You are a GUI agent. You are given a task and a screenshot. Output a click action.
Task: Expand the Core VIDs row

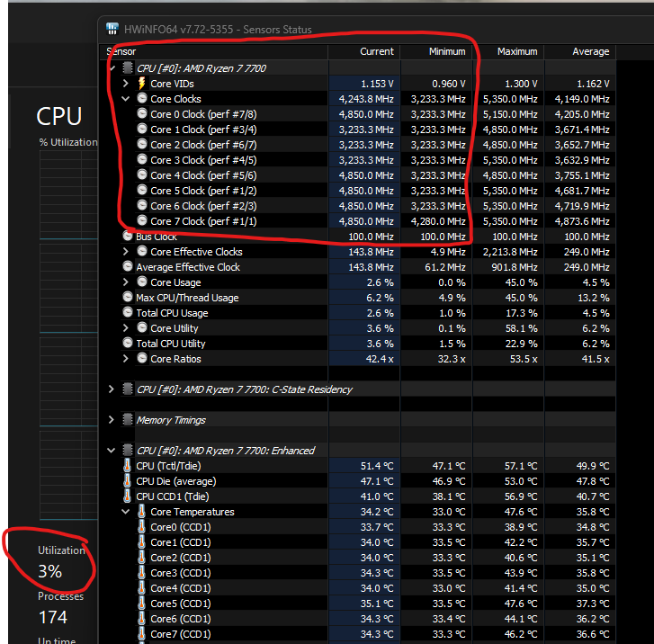pyautogui.click(x=126, y=84)
